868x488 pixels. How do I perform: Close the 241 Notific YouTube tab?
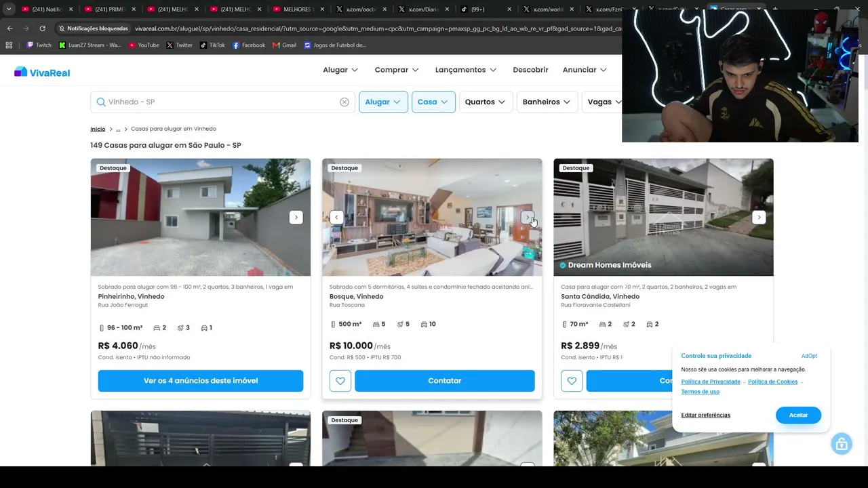[x=71, y=9]
